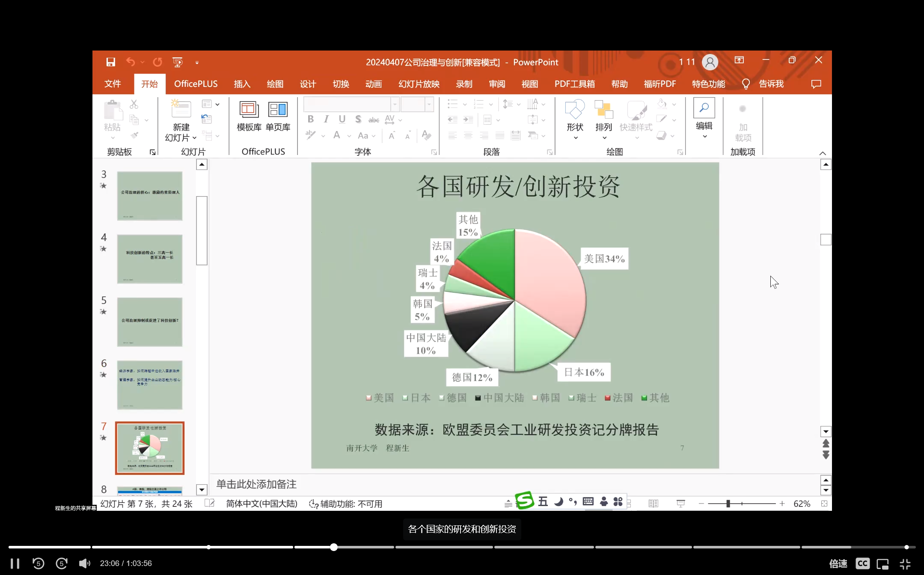
Task: Toggle closed captions CC button
Action: tap(863, 563)
